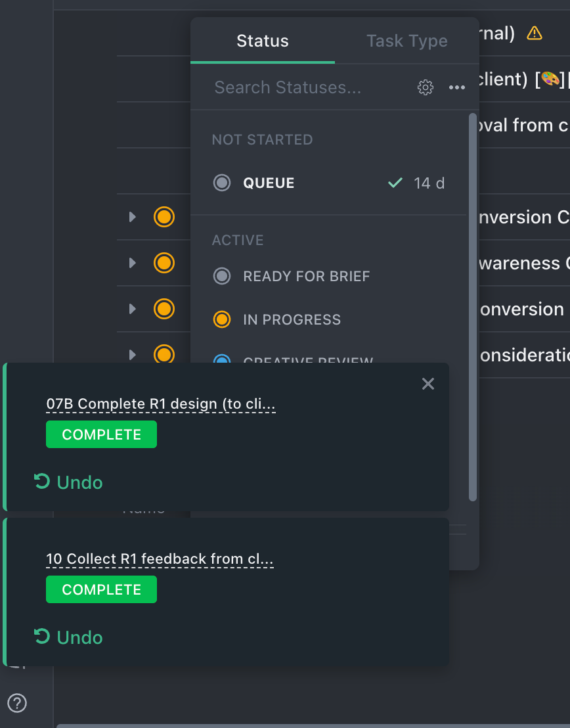The image size is (570, 728).
Task: Close the notification toast with X
Action: 428,384
